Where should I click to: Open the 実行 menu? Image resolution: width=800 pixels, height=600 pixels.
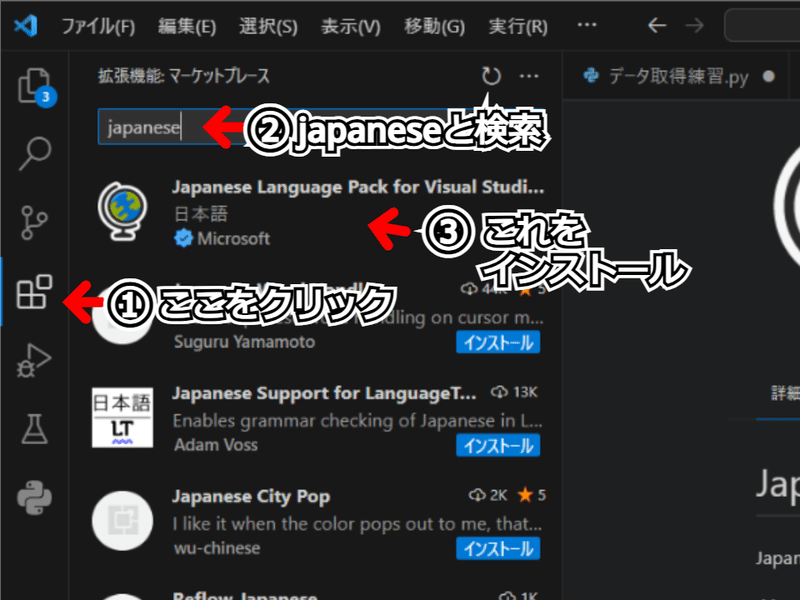pyautogui.click(x=517, y=27)
